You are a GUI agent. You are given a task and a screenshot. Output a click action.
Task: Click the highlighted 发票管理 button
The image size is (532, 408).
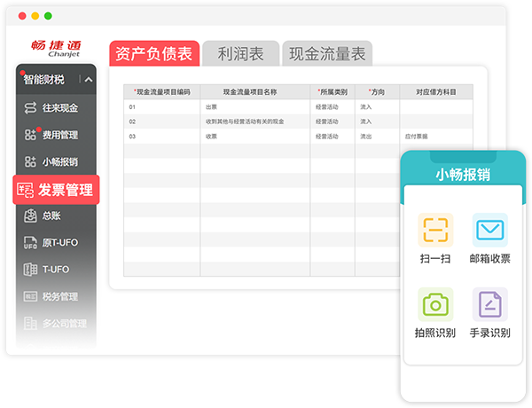point(57,190)
